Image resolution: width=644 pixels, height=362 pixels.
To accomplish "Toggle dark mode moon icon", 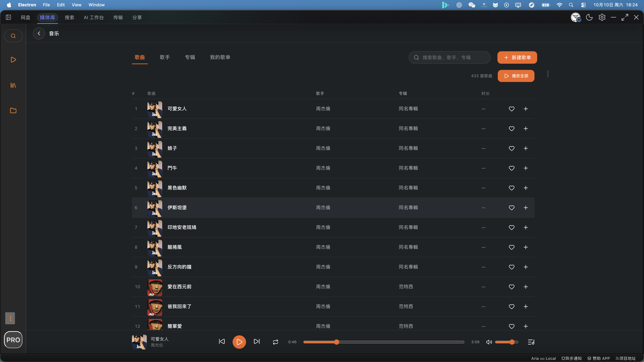I will [x=589, y=17].
